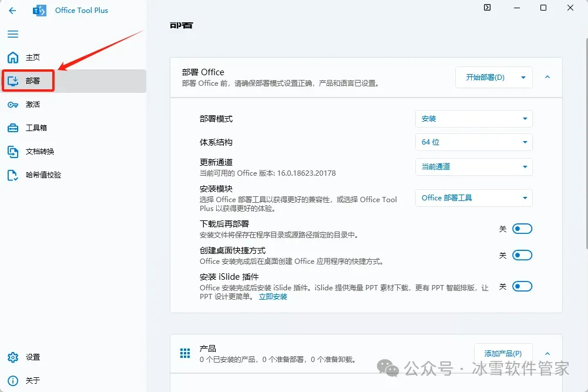This screenshot has height=392, width=588.
Task: Click the toolbox icon beside 工具箱
Action: [13, 128]
